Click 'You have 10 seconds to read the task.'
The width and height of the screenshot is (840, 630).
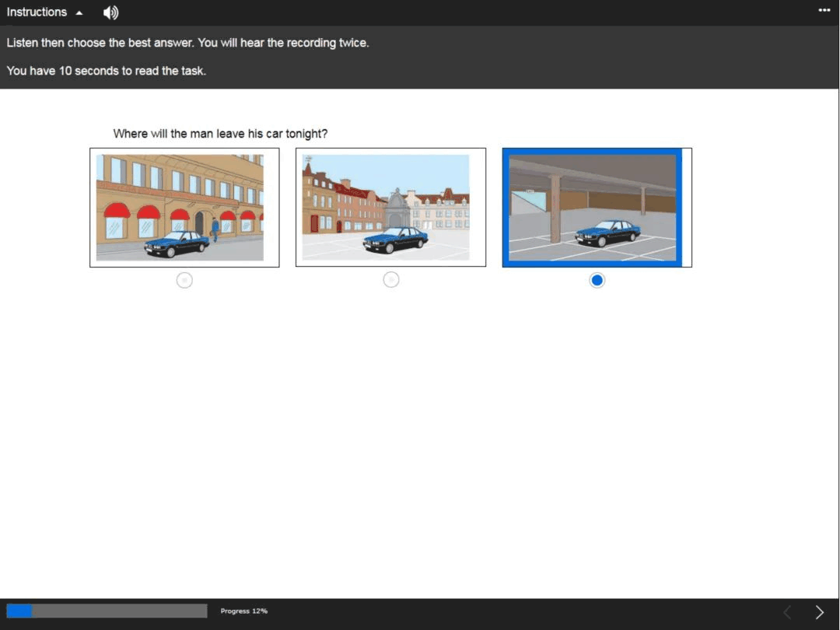coord(106,71)
